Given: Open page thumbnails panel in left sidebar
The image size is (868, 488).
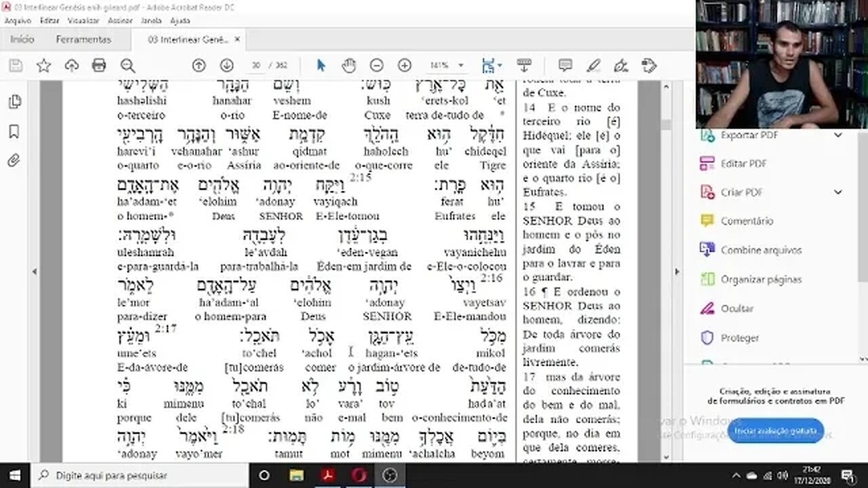Looking at the screenshot, I should click(x=14, y=102).
